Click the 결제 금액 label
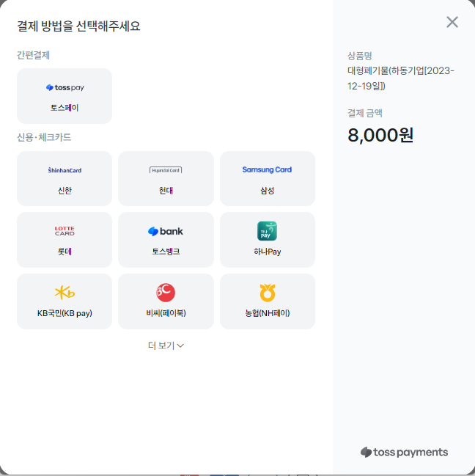This screenshot has height=476, width=475. pyautogui.click(x=365, y=113)
